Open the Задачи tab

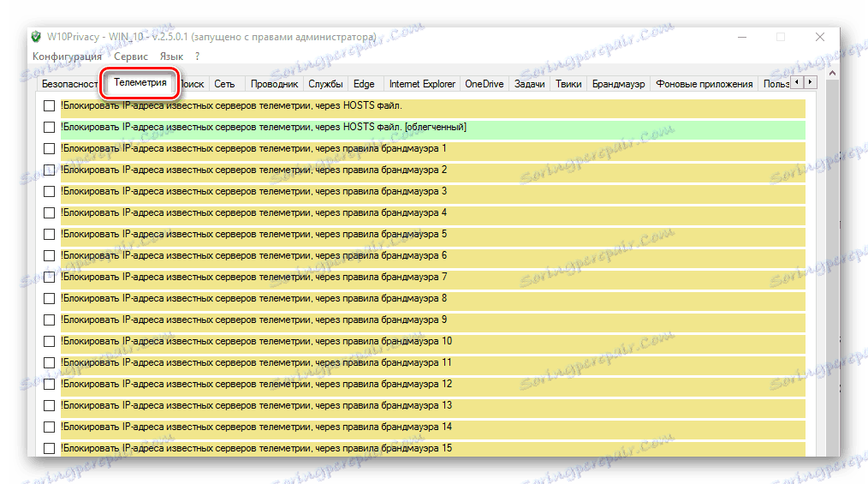[529, 84]
